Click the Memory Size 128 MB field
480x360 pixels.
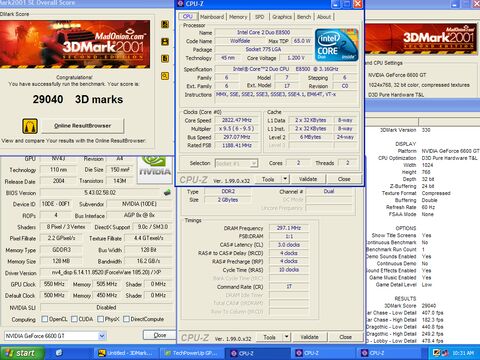click(61, 261)
